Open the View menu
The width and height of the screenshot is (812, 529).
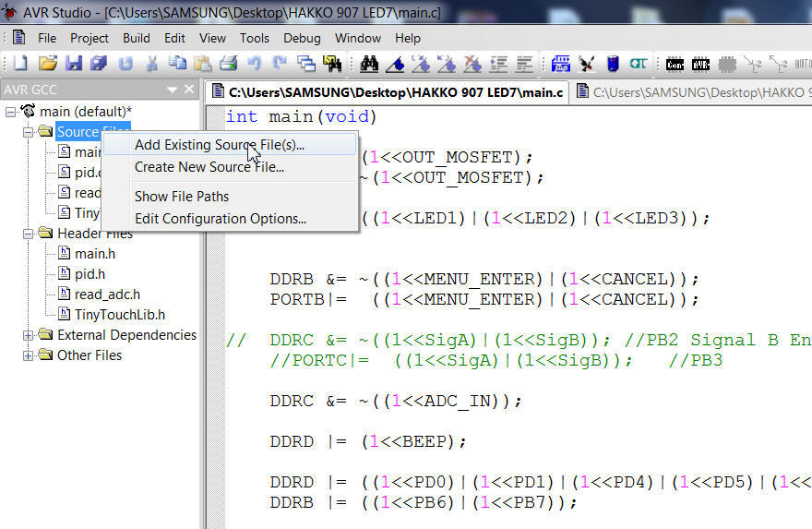212,39
